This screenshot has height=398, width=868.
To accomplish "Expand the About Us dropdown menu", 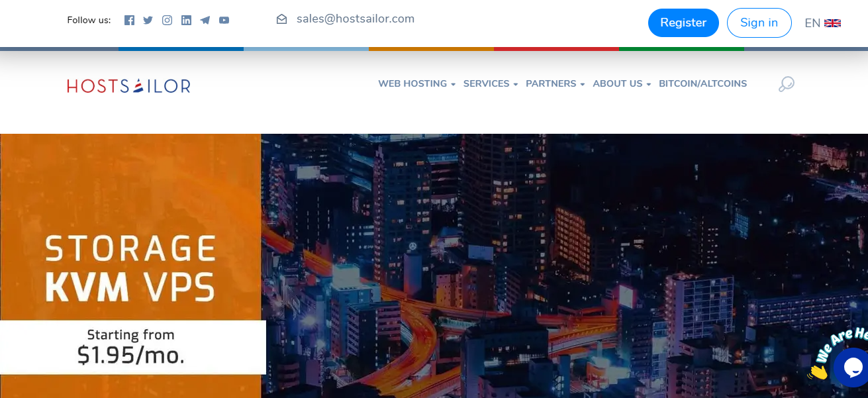I will pos(622,83).
